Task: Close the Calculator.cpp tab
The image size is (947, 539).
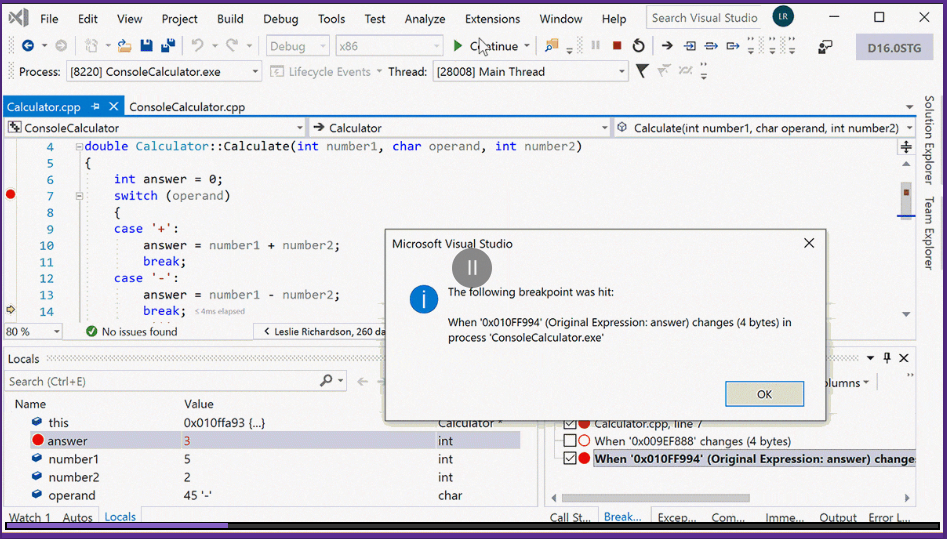Action: (114, 106)
